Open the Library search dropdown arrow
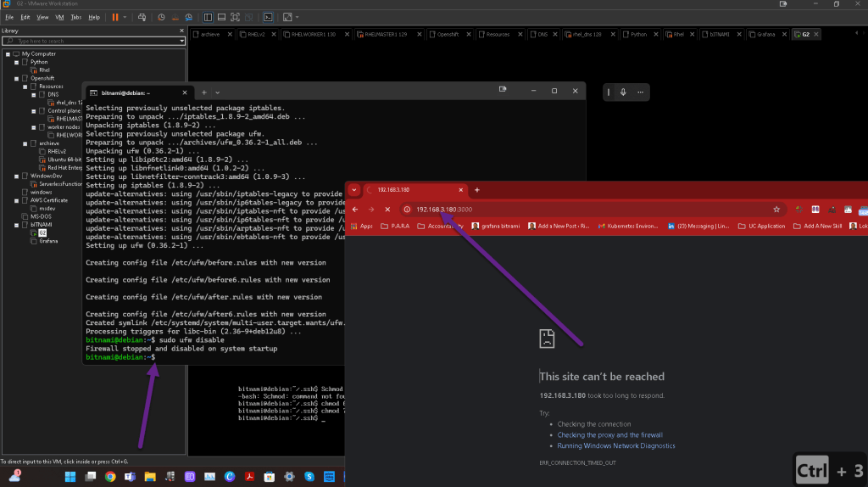This screenshot has width=868, height=487. pos(181,41)
